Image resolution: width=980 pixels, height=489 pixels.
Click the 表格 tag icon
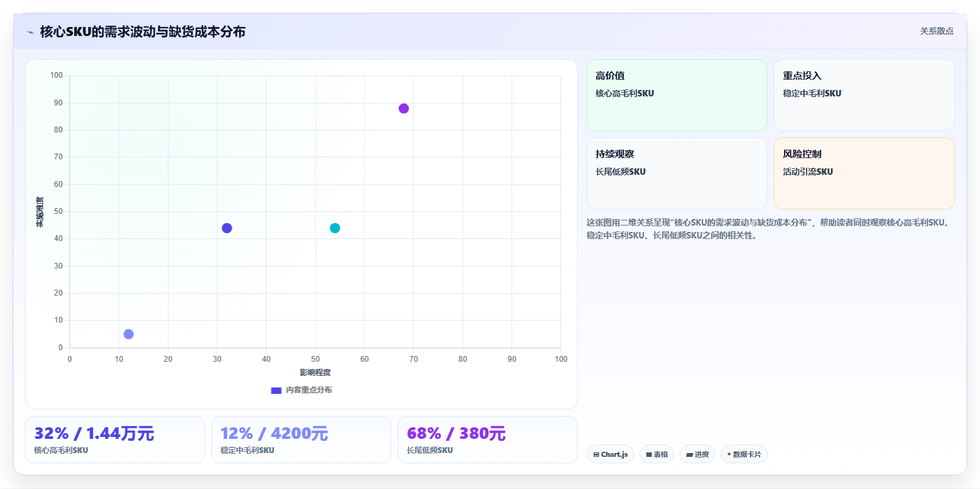point(649,454)
